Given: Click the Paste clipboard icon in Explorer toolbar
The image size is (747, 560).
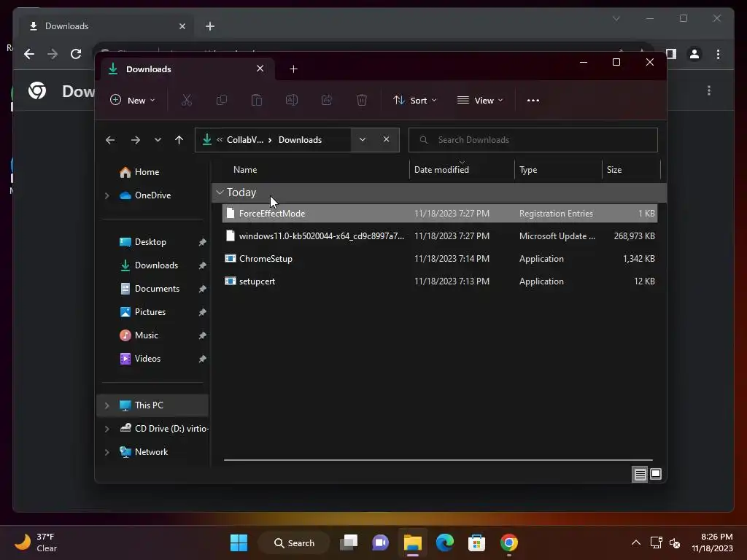Looking at the screenshot, I should (257, 100).
